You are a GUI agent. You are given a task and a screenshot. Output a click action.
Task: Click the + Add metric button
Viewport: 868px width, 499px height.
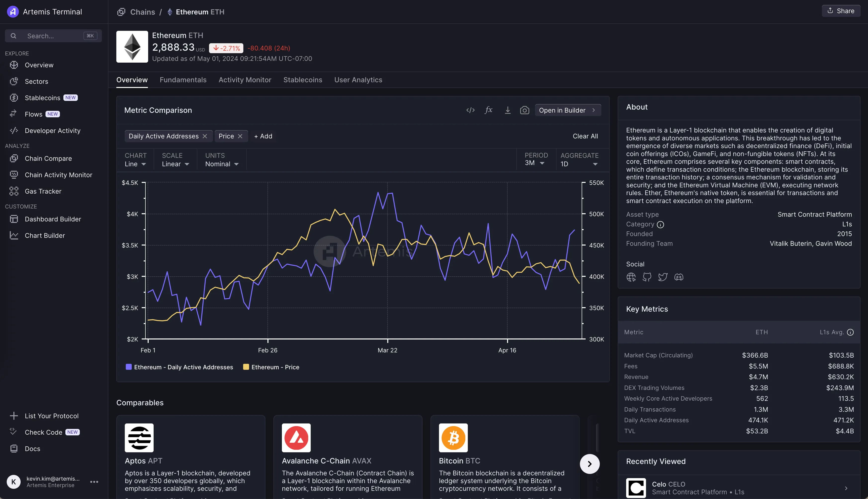[x=263, y=136]
